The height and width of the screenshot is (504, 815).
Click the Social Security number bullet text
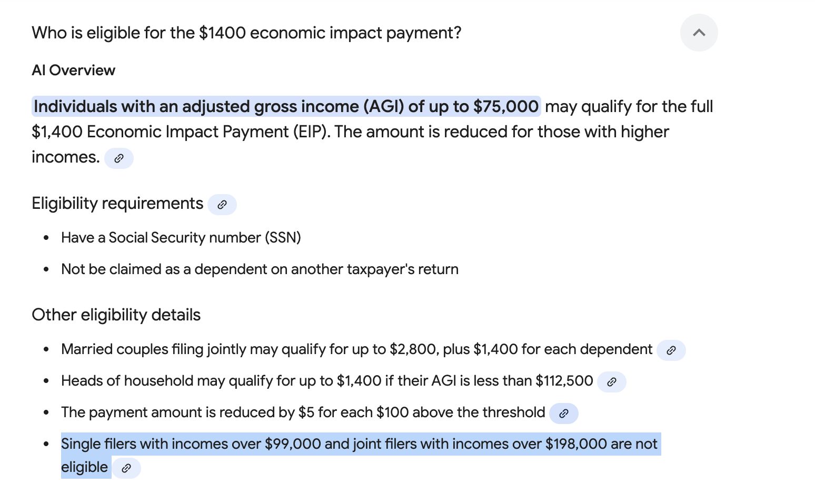pyautogui.click(x=181, y=238)
